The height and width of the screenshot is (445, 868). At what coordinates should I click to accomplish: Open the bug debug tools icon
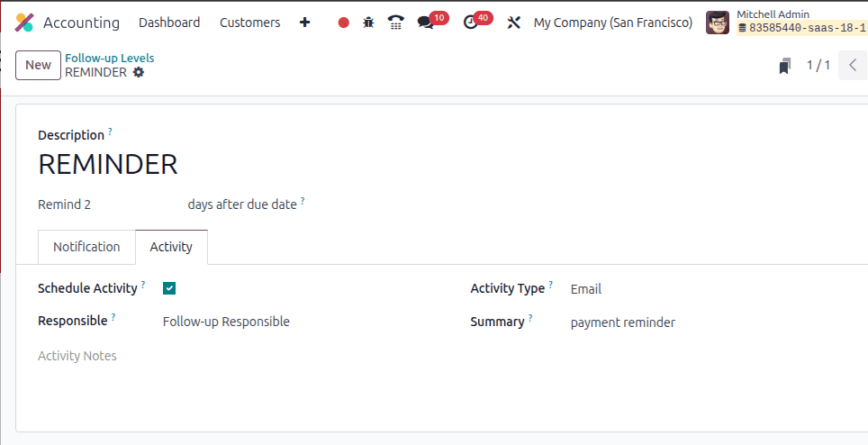(x=368, y=23)
